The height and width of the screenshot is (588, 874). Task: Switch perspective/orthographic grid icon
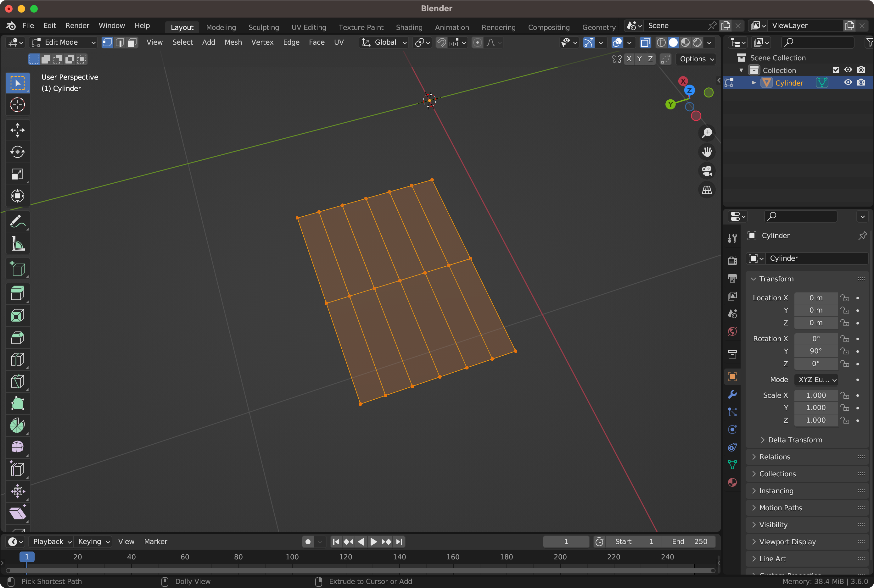707,190
